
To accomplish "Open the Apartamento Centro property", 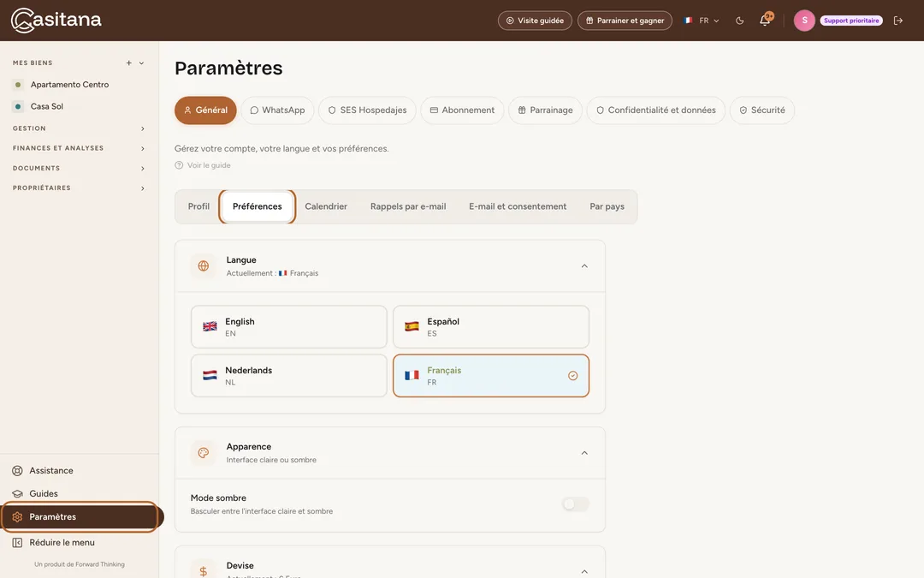I will pyautogui.click(x=69, y=85).
